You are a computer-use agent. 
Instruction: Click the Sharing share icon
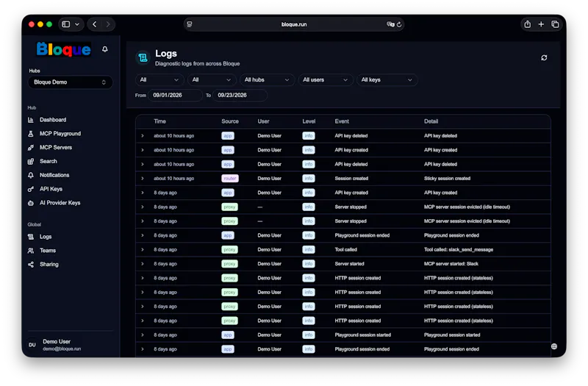coord(31,265)
